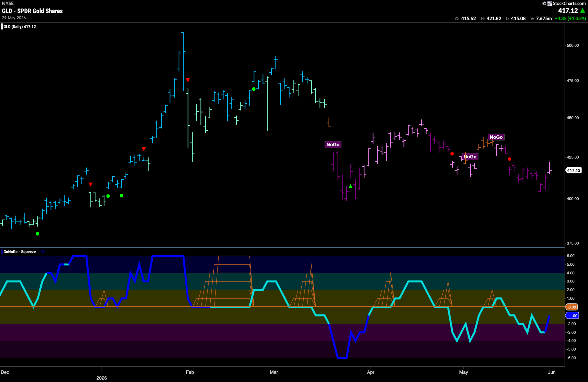Click the high value 421.82

point(494,19)
